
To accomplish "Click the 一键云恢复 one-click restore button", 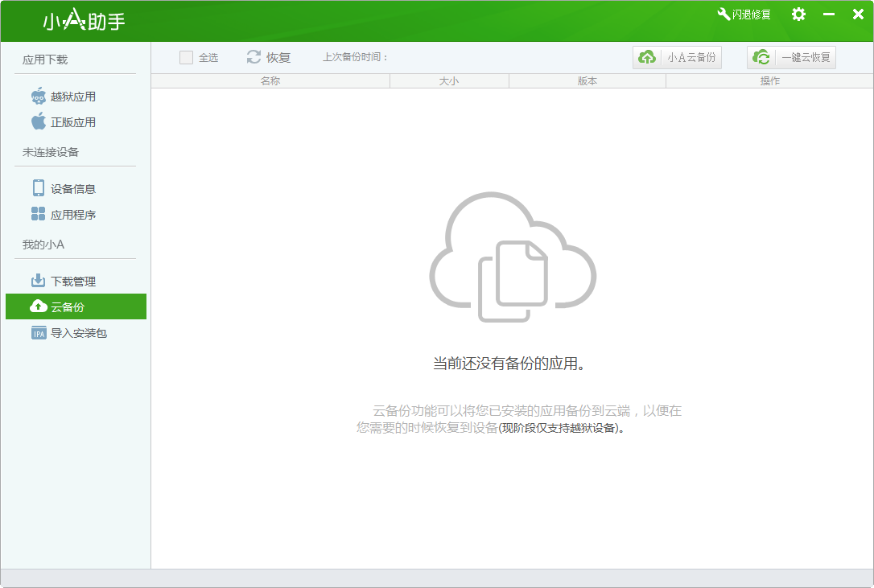I will point(791,57).
